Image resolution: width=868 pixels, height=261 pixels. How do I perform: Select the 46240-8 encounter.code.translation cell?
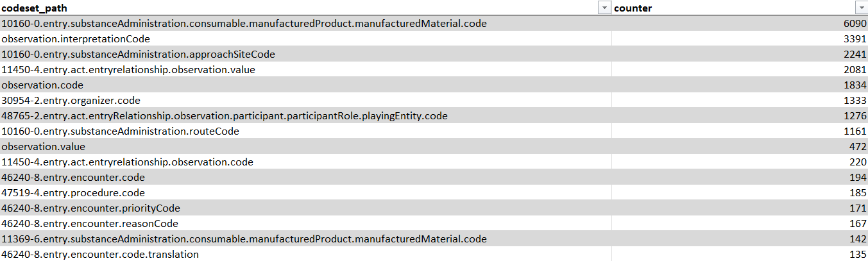click(x=306, y=254)
